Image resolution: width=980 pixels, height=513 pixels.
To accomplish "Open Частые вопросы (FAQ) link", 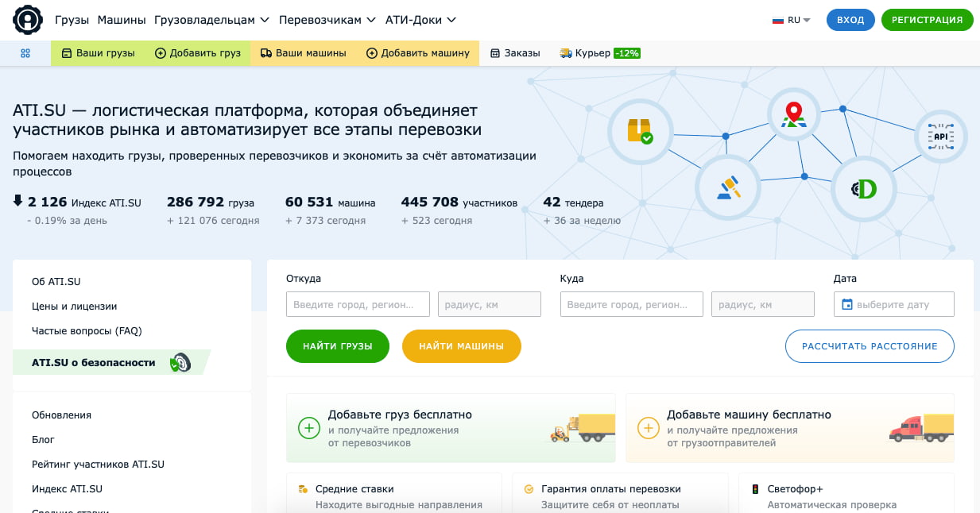I will [x=87, y=330].
